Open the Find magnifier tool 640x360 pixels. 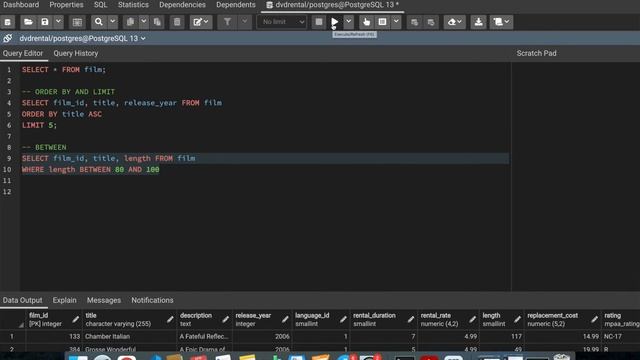(99, 22)
